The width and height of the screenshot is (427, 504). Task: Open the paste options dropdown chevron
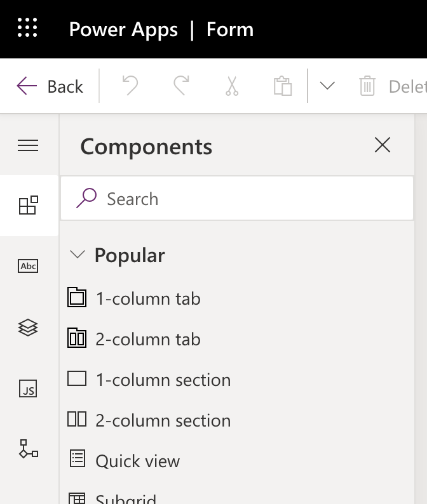(327, 86)
